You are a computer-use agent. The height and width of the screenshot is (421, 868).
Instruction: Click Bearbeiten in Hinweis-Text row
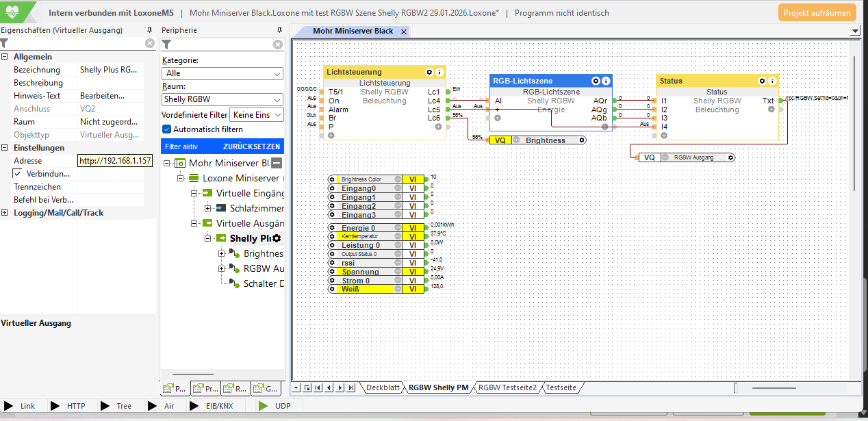(103, 96)
